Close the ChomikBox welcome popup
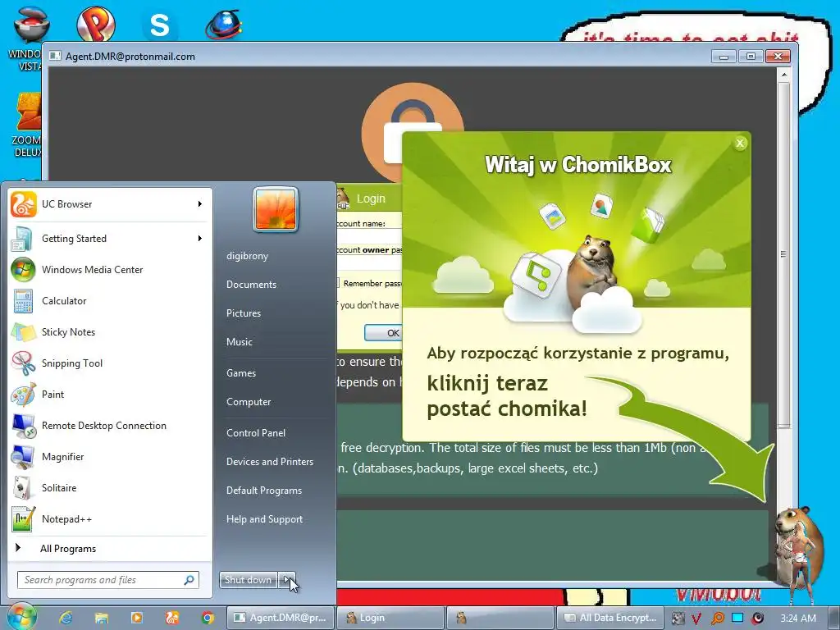 [x=740, y=143]
